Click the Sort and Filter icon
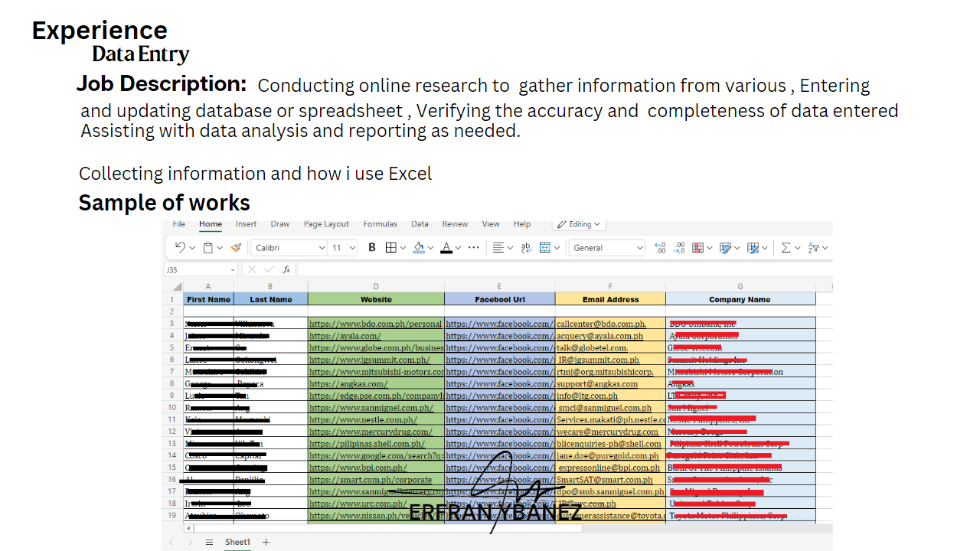Screen dimensions: 980x551 pos(813,247)
